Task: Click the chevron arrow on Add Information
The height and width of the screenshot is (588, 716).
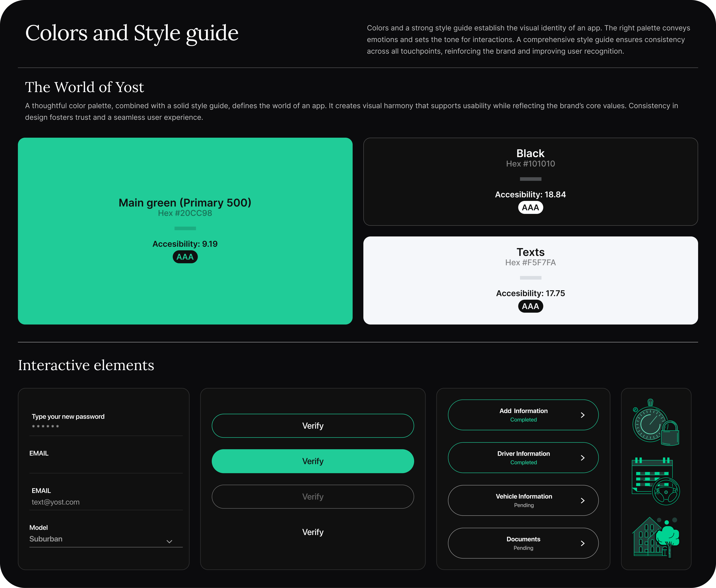Action: [x=583, y=415]
